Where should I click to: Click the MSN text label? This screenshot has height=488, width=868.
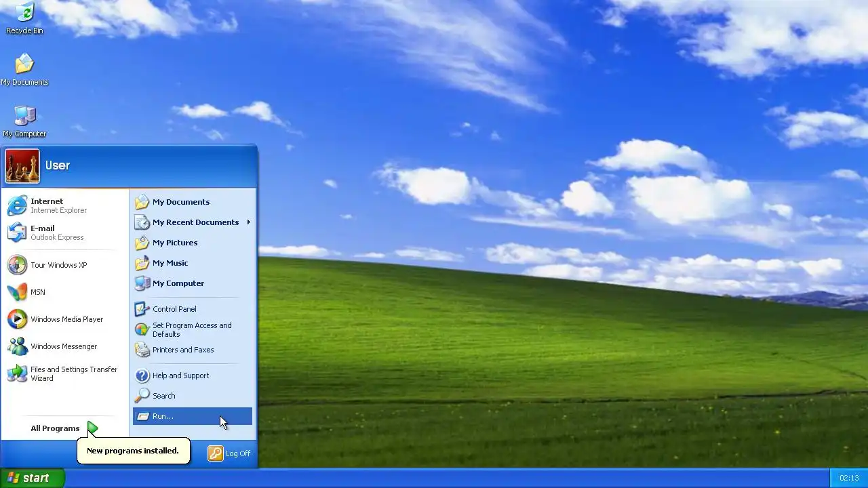(38, 292)
